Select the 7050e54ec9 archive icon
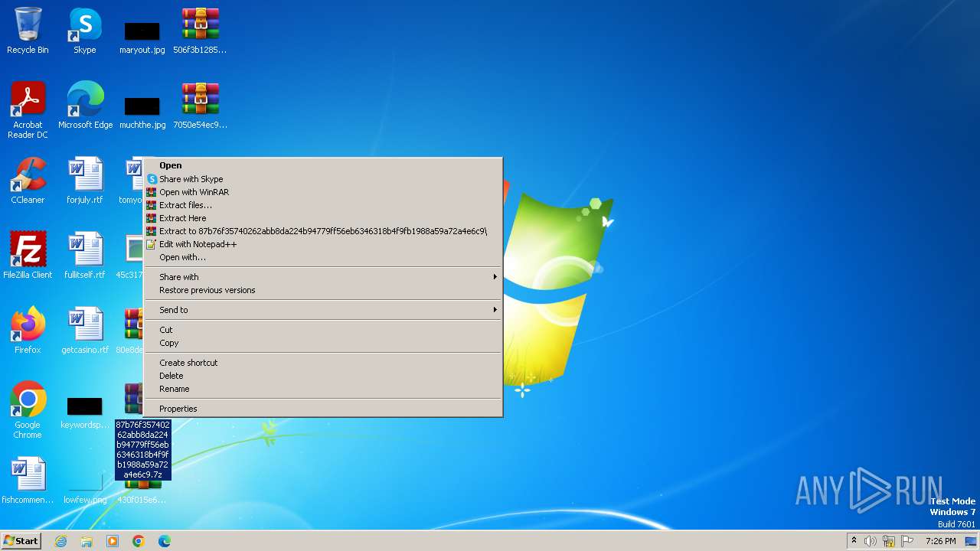980x551 pixels. click(200, 106)
